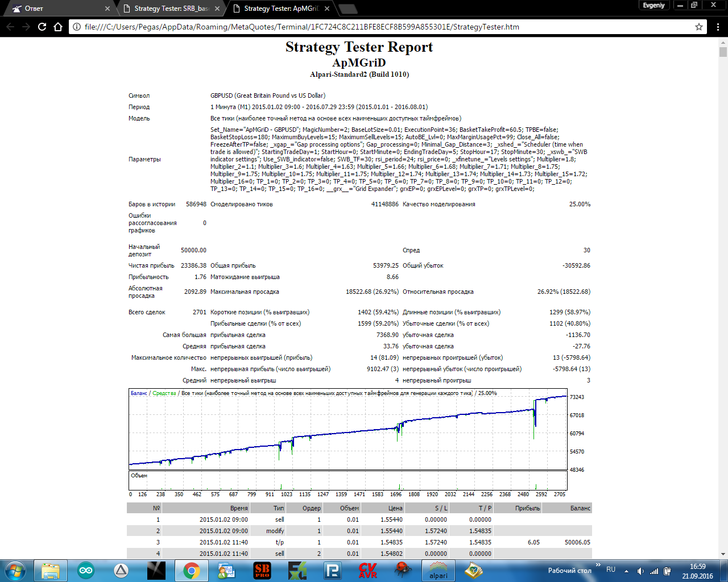Screen dimensions: 728x582
Task: Close the Strategy Tester: SRB_base tab
Action: (217, 9)
